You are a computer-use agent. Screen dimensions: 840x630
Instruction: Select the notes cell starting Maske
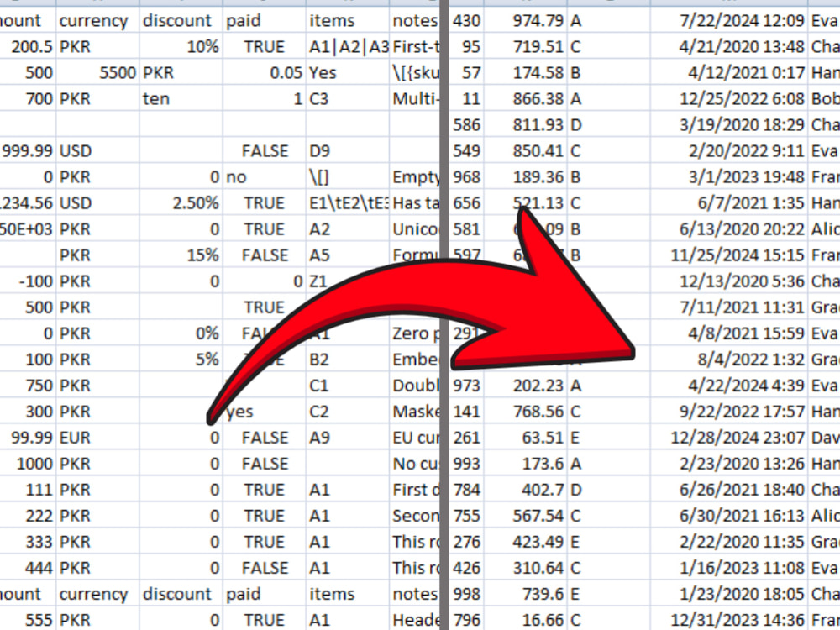pyautogui.click(x=415, y=412)
